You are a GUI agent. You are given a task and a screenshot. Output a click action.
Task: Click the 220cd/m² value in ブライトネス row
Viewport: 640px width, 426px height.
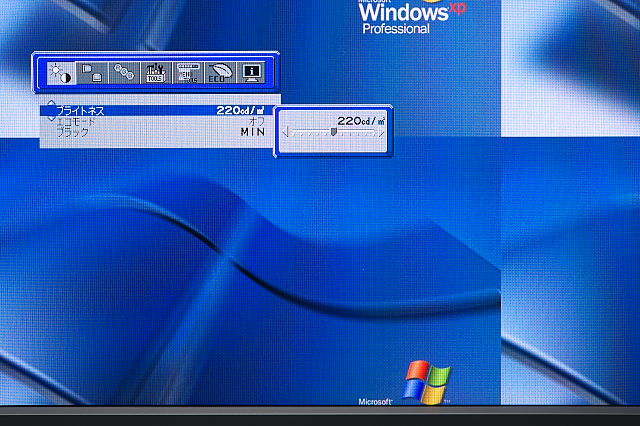241,110
